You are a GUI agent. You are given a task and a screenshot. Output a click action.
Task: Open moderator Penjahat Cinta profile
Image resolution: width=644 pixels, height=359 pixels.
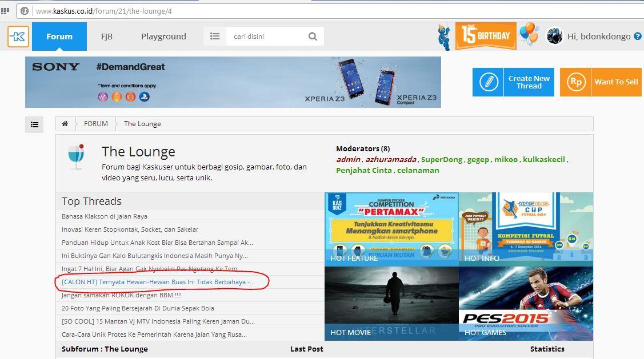tap(364, 170)
